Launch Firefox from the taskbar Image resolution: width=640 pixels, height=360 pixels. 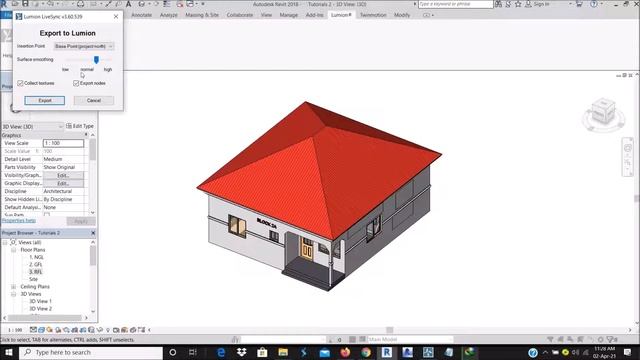(x=345, y=352)
